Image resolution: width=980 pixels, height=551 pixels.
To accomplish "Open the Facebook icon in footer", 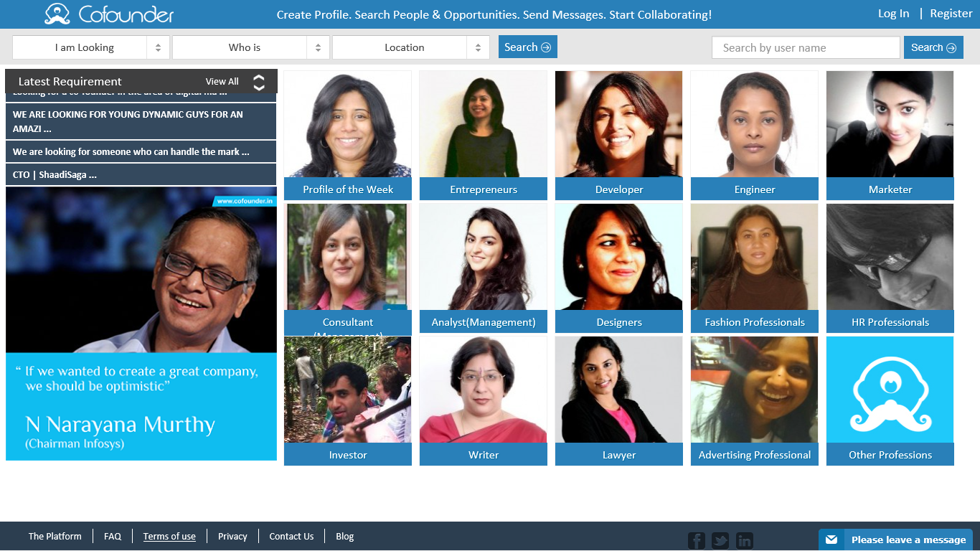I will coord(697,540).
